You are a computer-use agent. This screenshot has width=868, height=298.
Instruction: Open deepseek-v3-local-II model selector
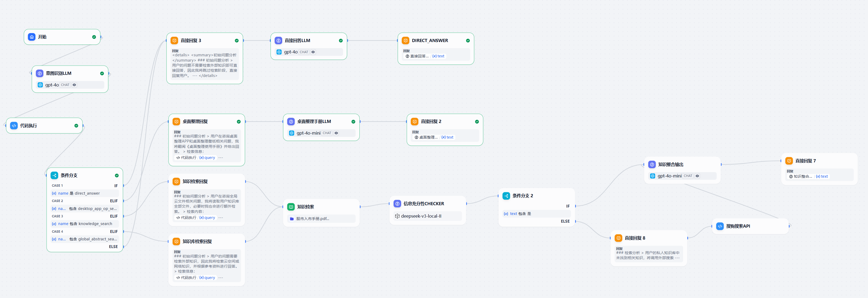[x=421, y=216]
